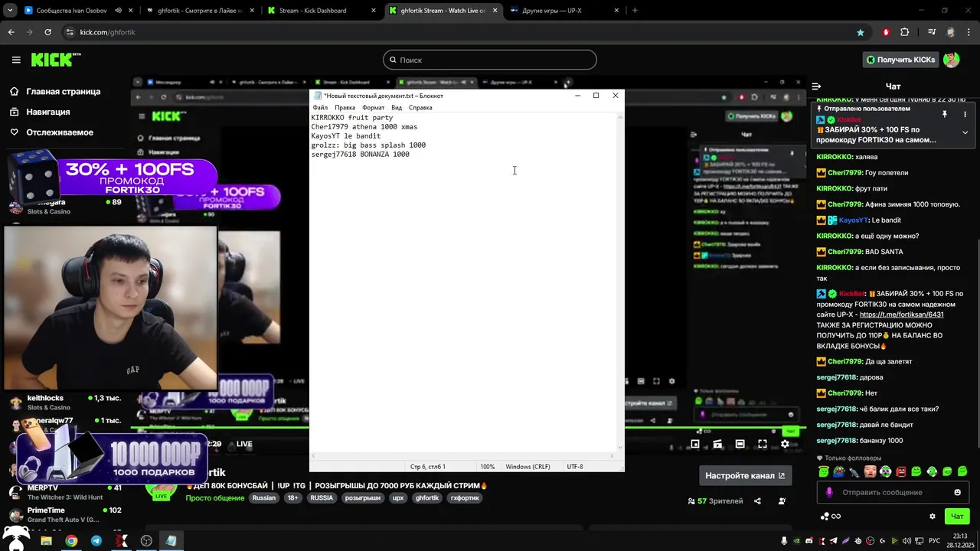Unpin the pinned chat message with the pin icon
980x551 pixels.
(x=945, y=114)
